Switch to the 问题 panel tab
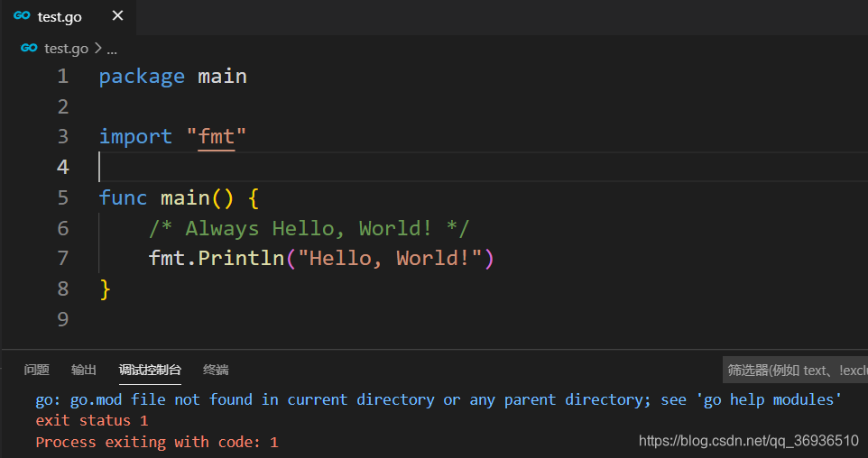This screenshot has height=458, width=868. (36, 370)
